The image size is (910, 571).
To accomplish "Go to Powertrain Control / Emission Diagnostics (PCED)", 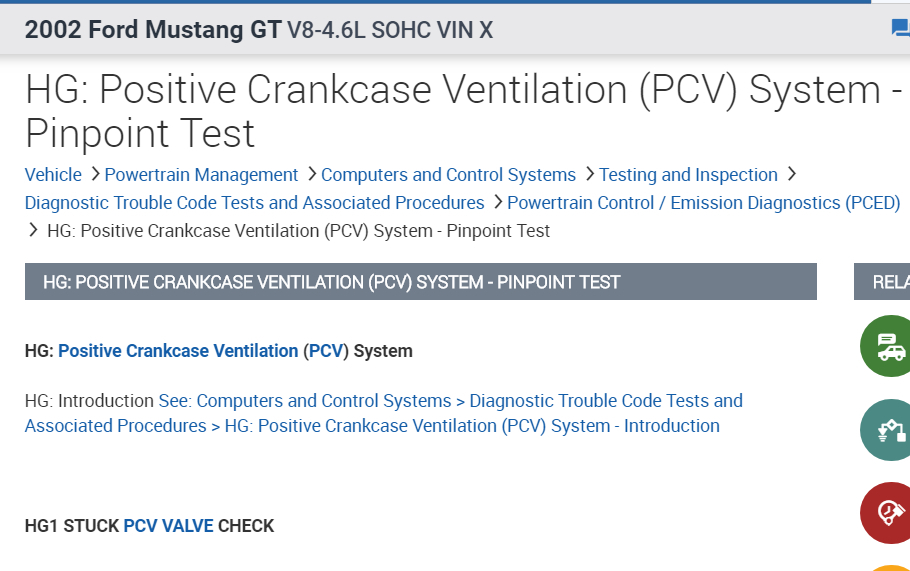I will [703, 203].
